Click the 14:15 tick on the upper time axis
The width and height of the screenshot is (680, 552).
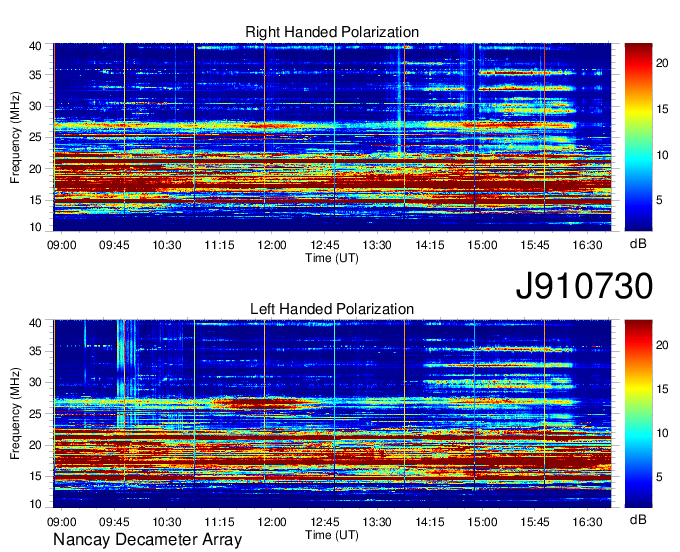430,245
